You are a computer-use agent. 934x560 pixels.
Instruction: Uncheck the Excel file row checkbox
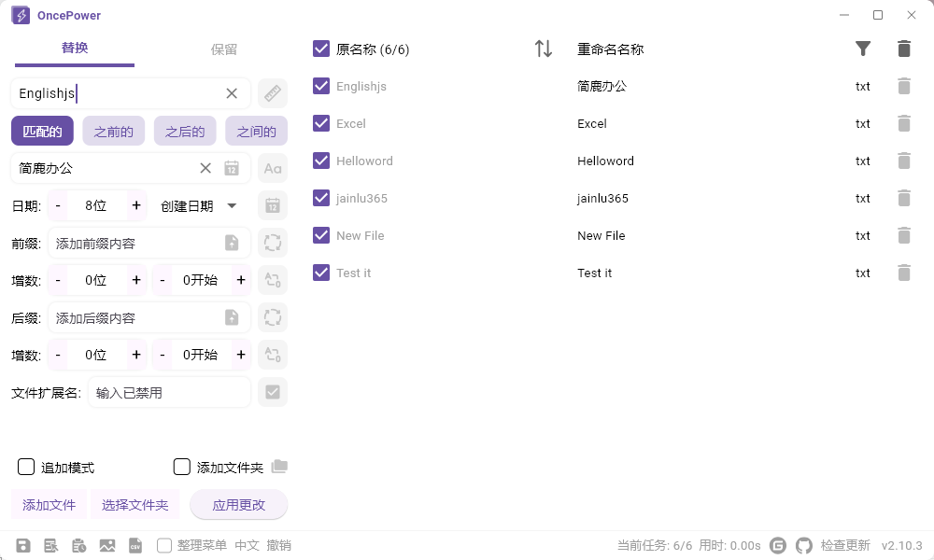pos(321,123)
